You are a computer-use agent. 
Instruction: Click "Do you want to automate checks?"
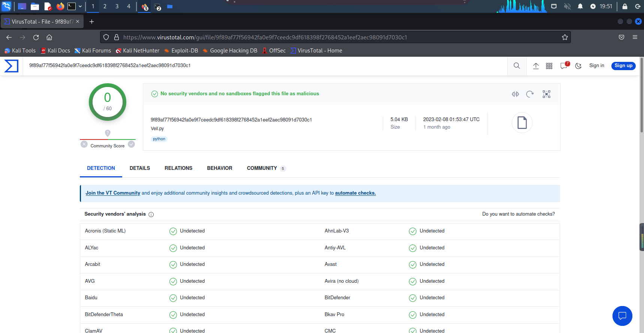pyautogui.click(x=518, y=214)
